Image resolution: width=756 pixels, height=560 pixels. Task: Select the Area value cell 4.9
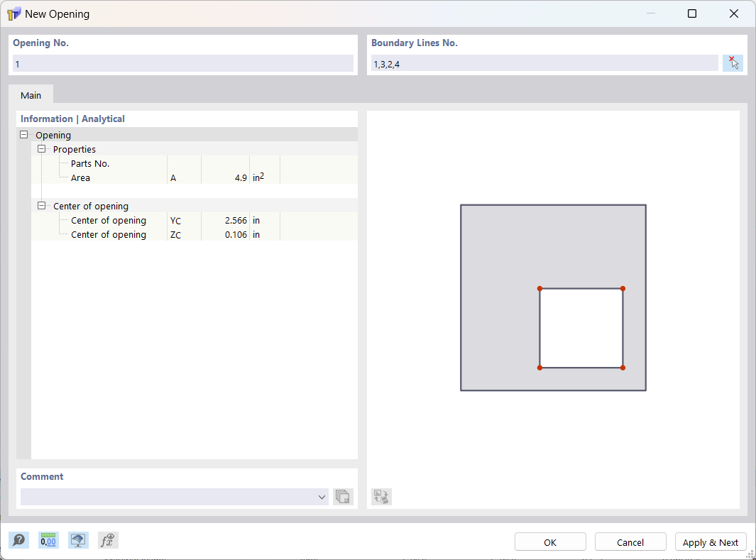225,177
